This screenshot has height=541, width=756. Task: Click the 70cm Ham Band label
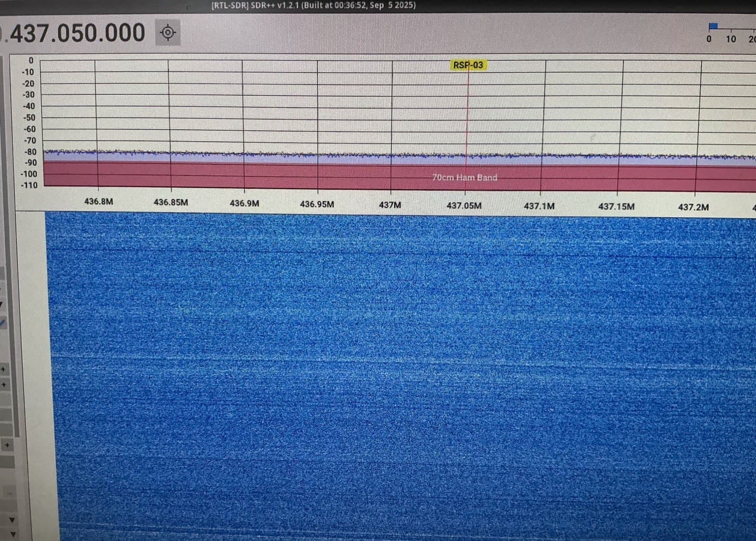[x=464, y=178]
